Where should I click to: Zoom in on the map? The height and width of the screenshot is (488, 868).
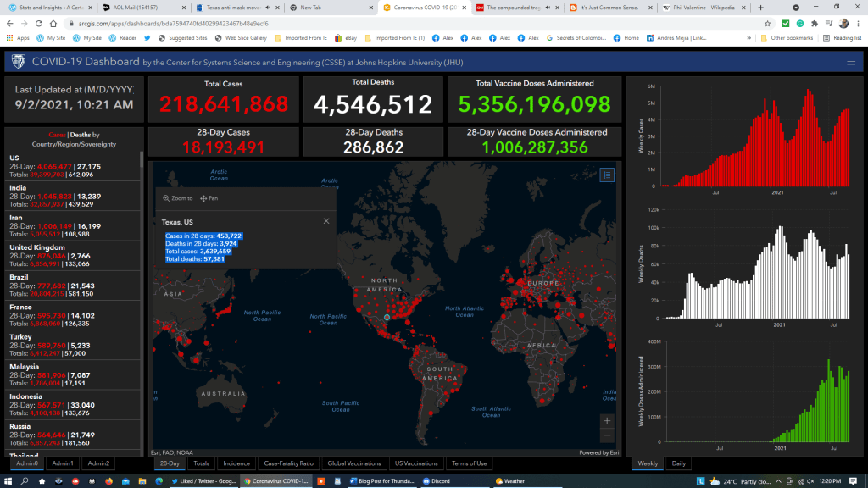(606, 420)
